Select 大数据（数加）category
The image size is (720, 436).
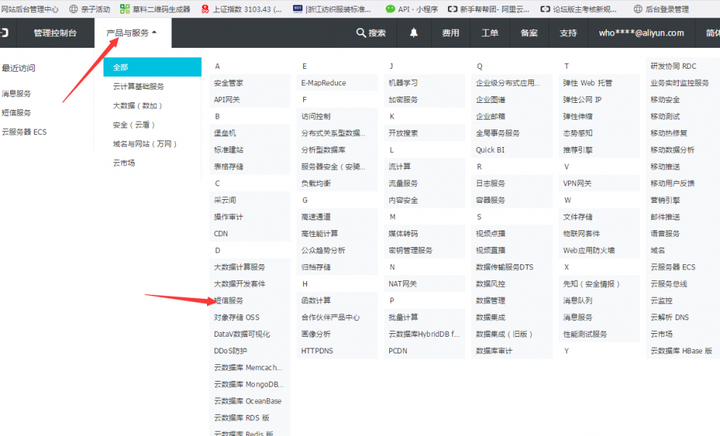tap(138, 106)
